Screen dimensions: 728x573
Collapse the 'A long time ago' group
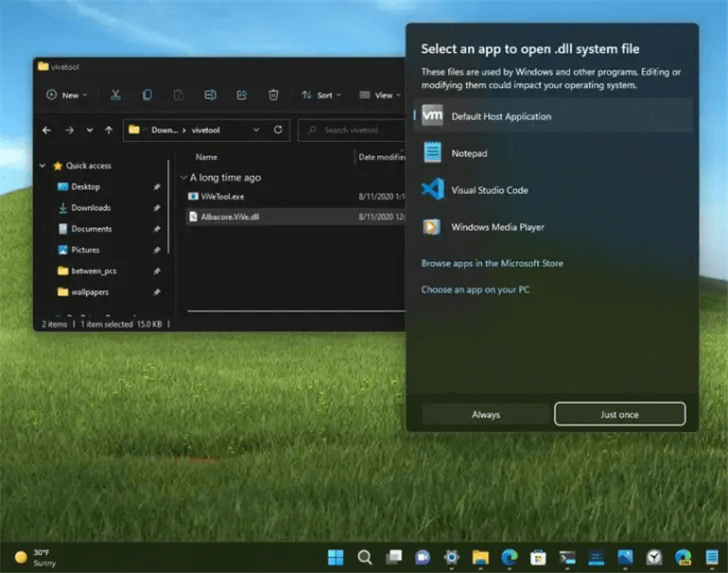pos(183,178)
